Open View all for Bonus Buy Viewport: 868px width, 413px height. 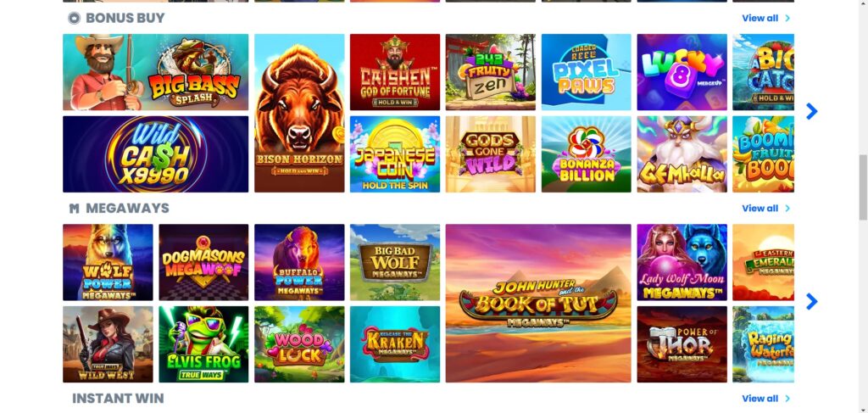[x=760, y=19]
